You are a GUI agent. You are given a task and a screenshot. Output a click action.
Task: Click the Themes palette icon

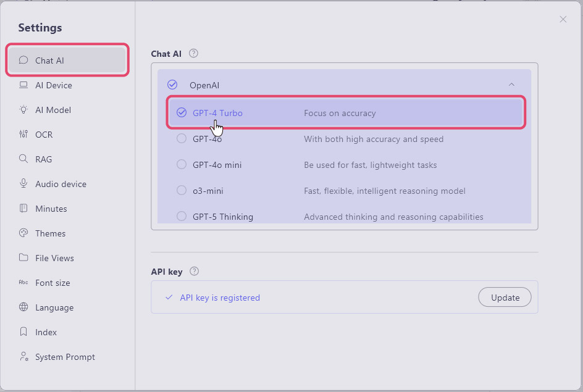(x=23, y=233)
